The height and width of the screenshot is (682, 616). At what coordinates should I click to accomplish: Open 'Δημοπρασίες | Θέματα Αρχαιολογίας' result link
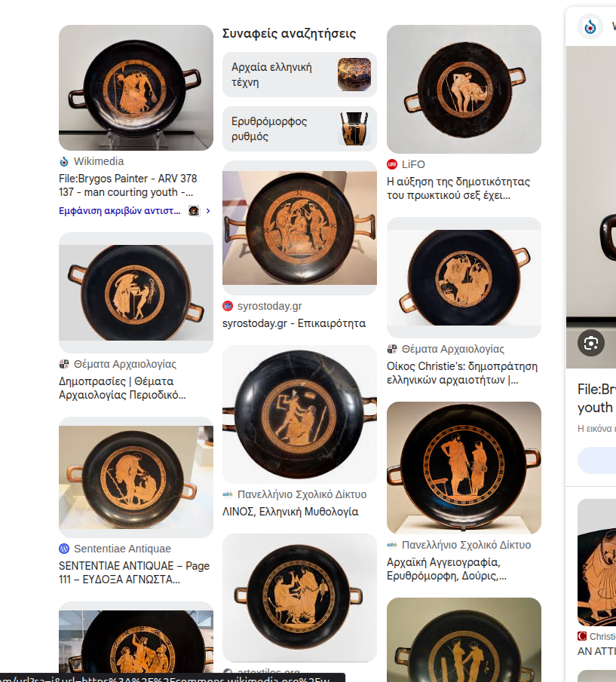tap(122, 388)
